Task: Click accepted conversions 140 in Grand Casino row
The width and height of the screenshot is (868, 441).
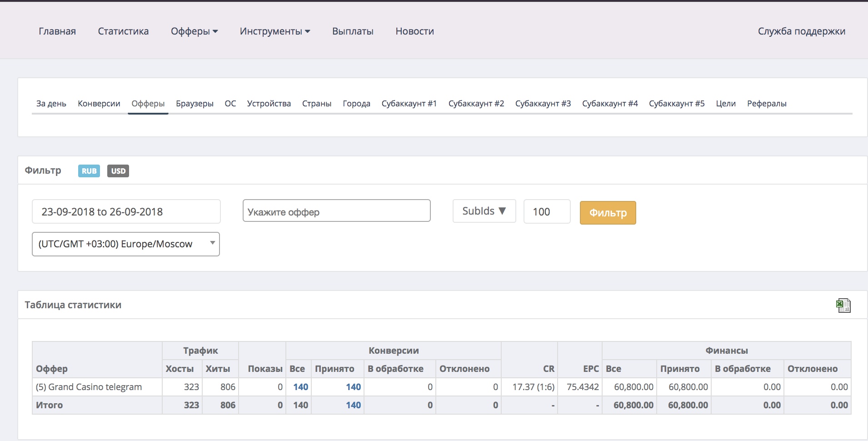Action: pos(353,387)
